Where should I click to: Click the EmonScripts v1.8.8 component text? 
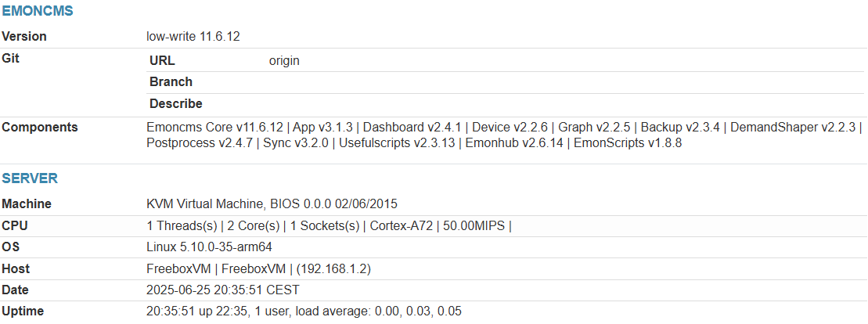[x=628, y=143]
